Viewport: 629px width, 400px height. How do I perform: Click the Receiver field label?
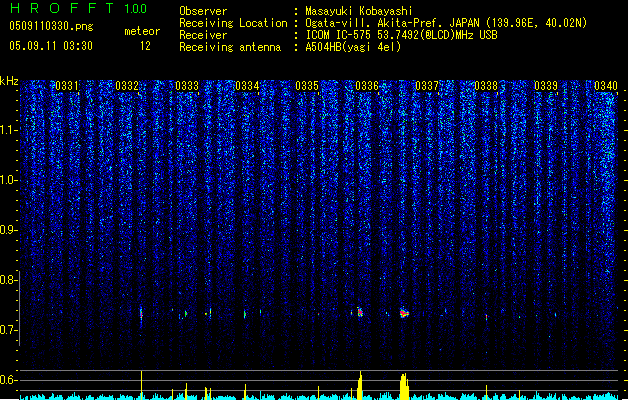coord(203,35)
